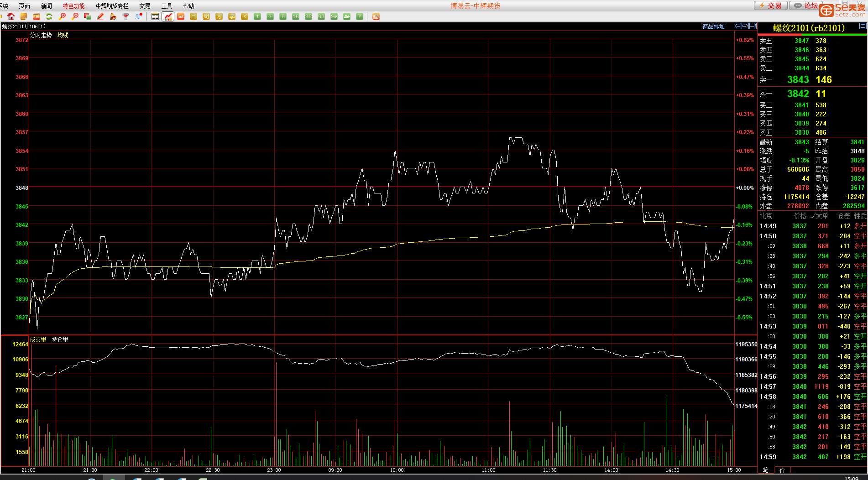
Task: Switch to daily K-line (日) period
Action: coord(193,16)
